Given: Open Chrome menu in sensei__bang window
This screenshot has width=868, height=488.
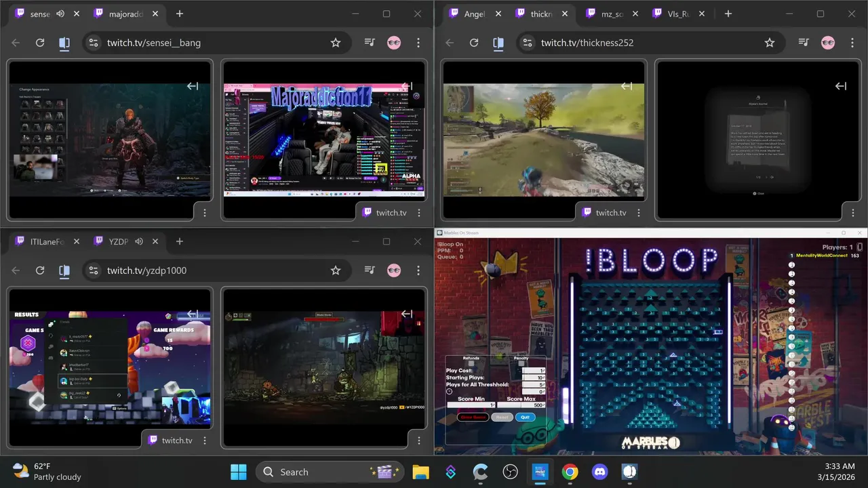Looking at the screenshot, I should (x=418, y=43).
